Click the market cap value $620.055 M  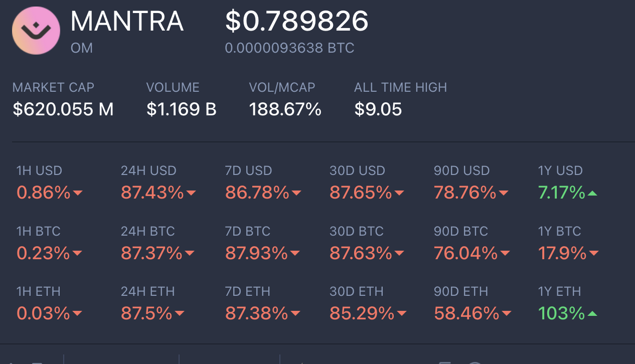[x=63, y=109]
